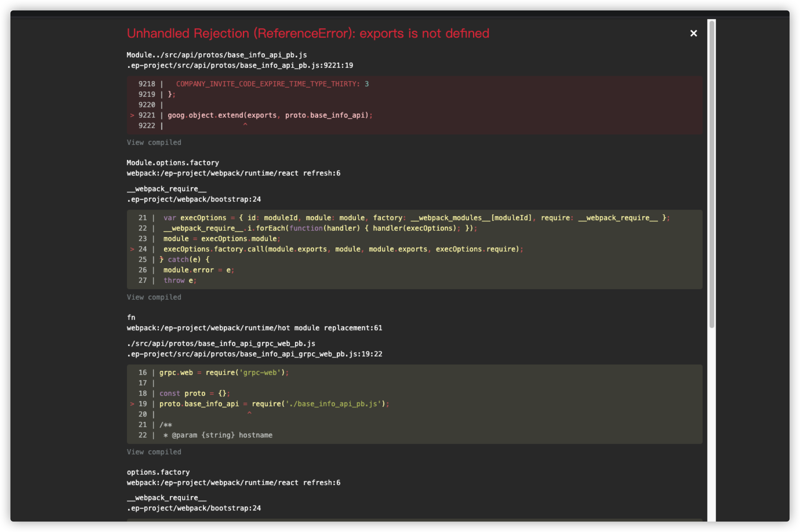Image resolution: width=800 pixels, height=532 pixels.
Task: Close the error overlay with the X
Action: tap(693, 33)
